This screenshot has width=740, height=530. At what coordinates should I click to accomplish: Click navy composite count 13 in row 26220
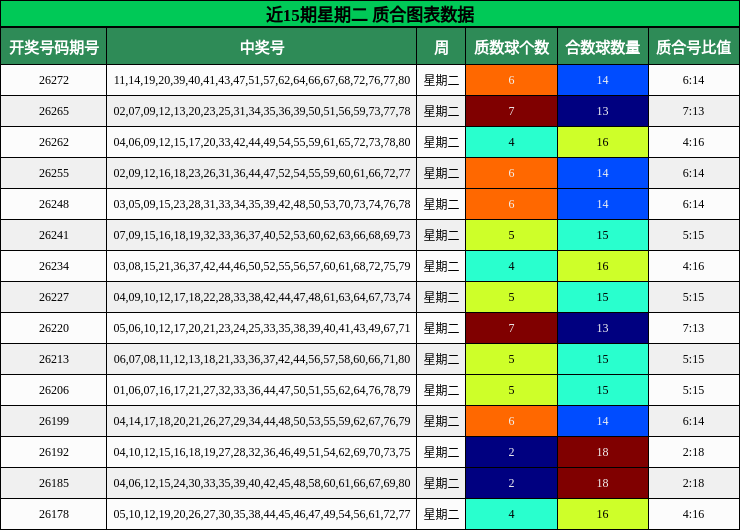coord(603,328)
